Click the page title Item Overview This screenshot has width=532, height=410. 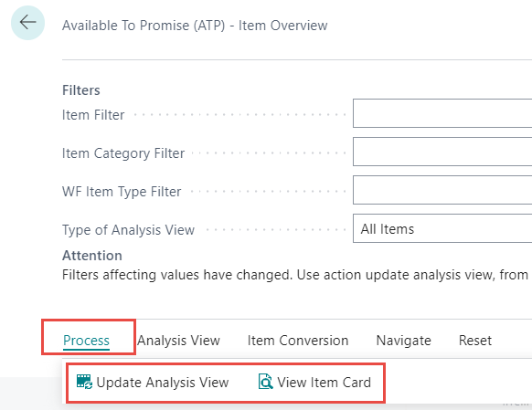[282, 26]
